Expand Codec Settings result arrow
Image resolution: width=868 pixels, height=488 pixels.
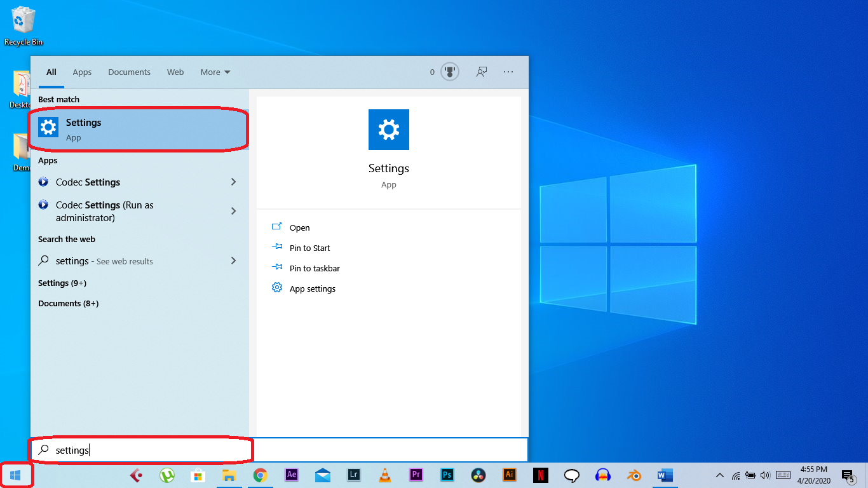click(233, 182)
